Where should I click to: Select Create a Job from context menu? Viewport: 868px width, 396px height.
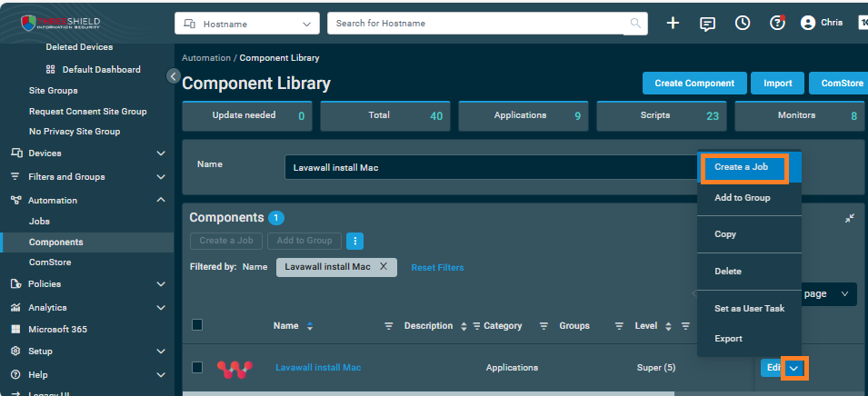point(742,167)
